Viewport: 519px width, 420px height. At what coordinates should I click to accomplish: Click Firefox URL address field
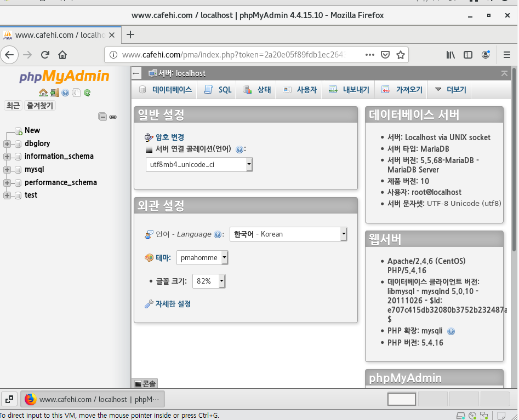233,55
